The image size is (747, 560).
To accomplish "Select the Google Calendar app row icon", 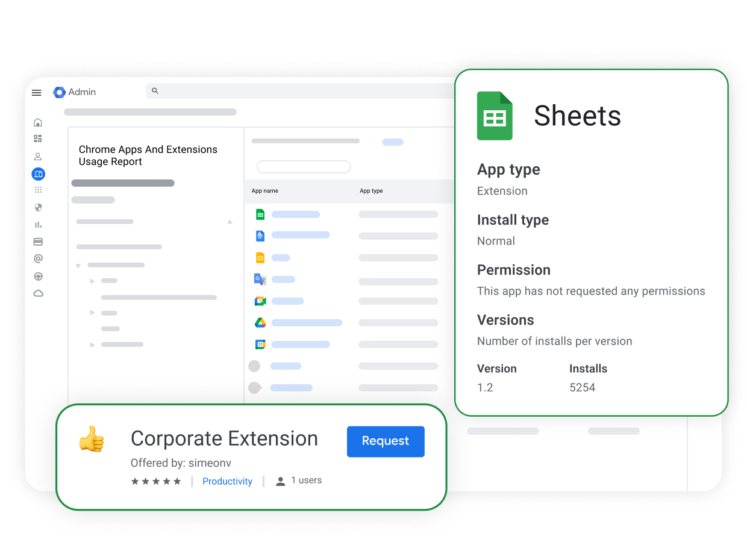I will tap(260, 344).
